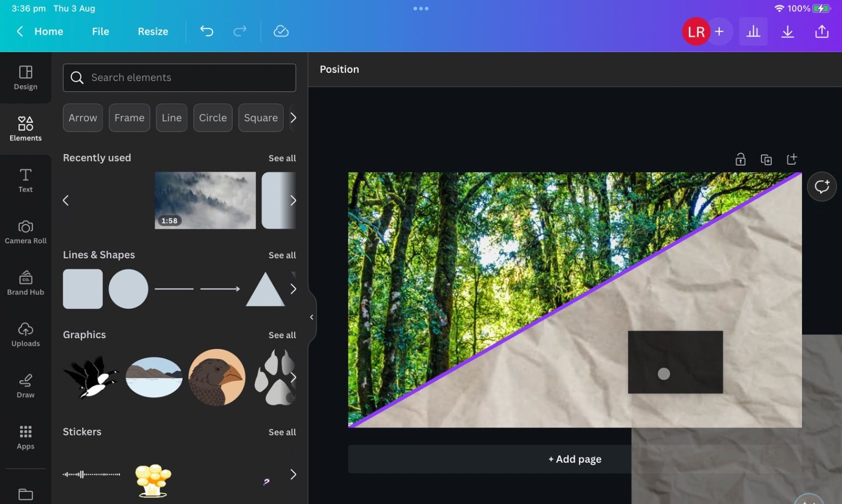Click the Search elements field

click(x=179, y=78)
